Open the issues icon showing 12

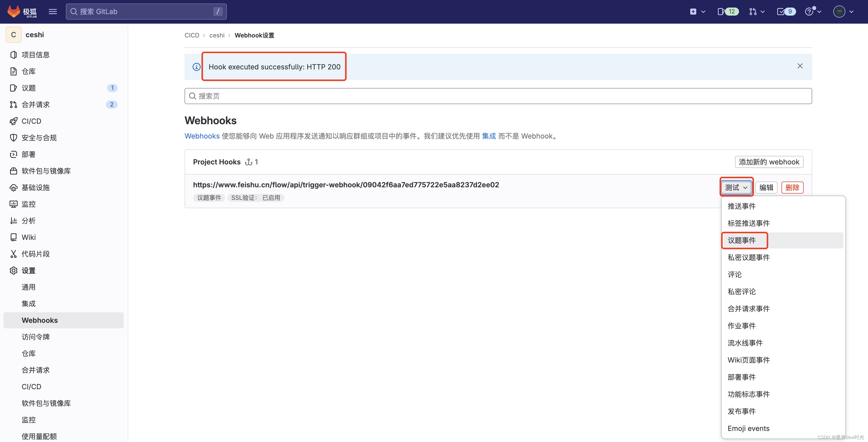click(727, 12)
